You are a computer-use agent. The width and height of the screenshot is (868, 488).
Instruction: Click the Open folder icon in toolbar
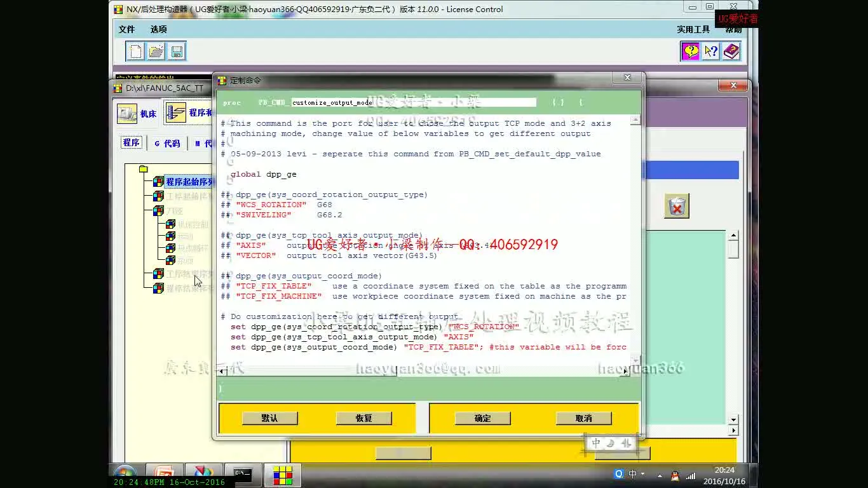[x=156, y=51]
